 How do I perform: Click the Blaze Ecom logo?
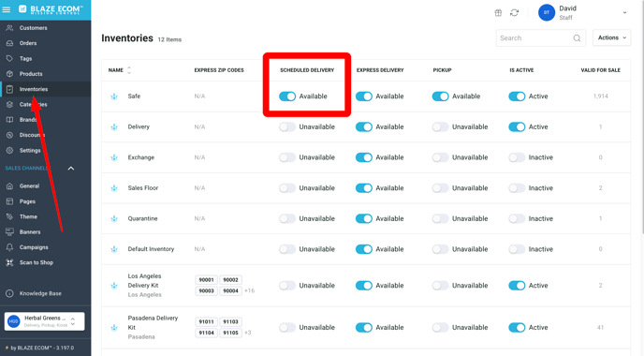point(51,9)
